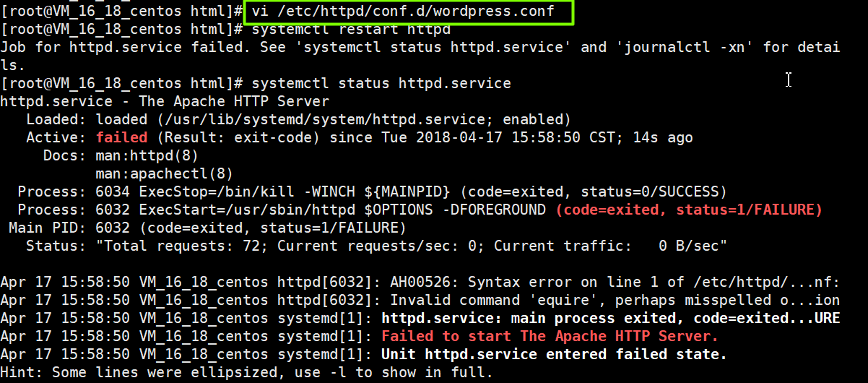Viewport: 868px width, 383px height.
Task: Click the 'Hint: Some lines were ellipsized' line
Action: click(x=246, y=373)
